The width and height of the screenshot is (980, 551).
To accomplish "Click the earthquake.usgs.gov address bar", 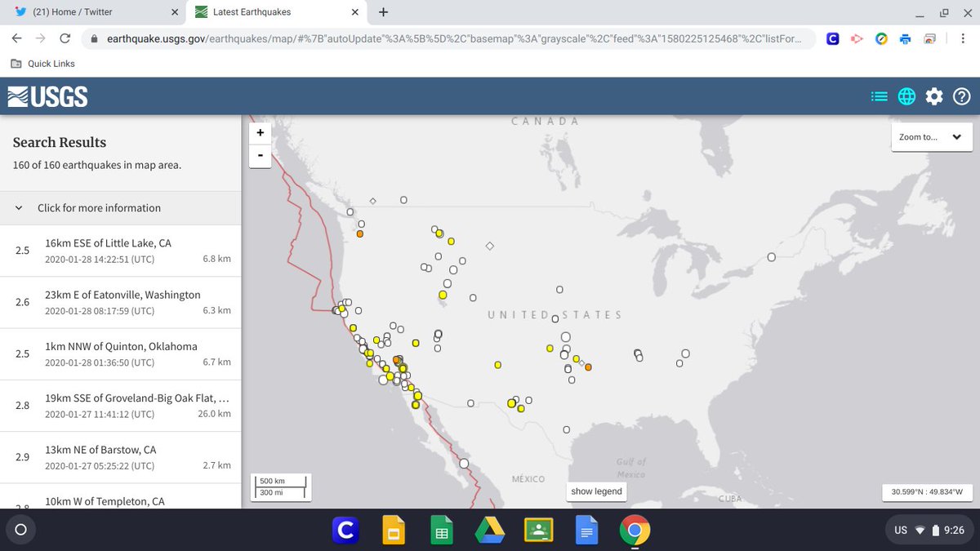I will pos(448,38).
